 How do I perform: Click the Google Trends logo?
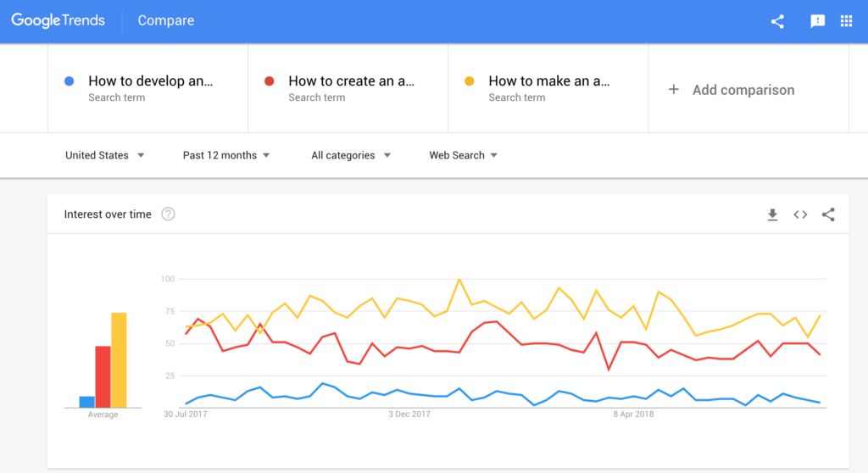[x=58, y=20]
